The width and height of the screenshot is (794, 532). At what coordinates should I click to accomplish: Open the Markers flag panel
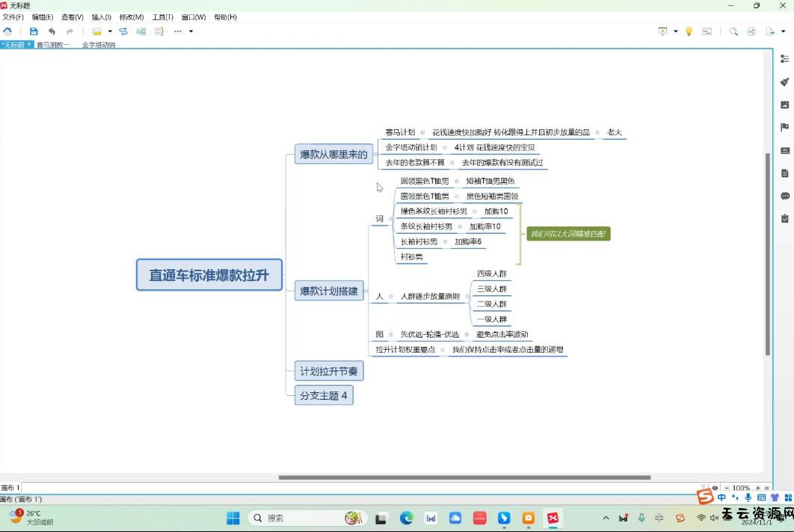tap(784, 128)
